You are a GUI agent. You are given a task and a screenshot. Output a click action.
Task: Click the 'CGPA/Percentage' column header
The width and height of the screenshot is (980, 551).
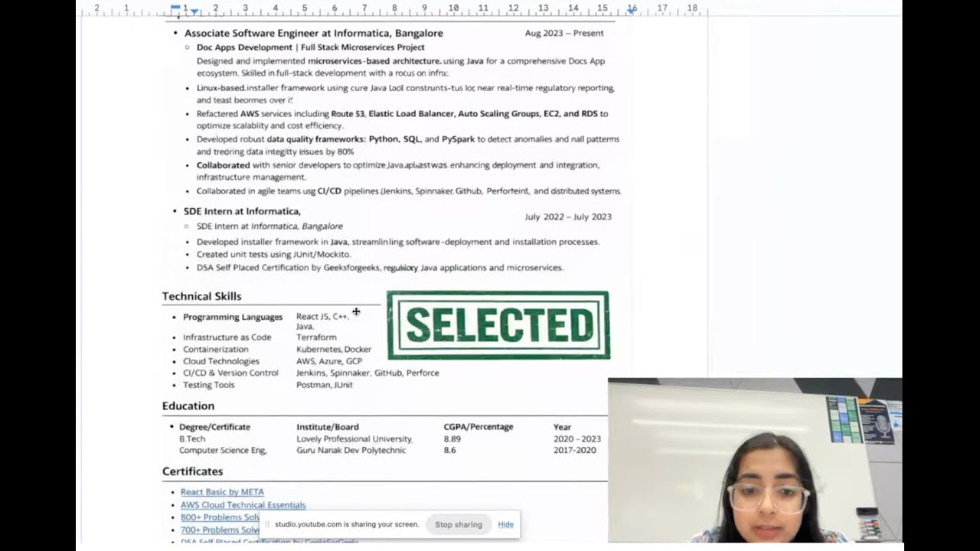(x=479, y=427)
